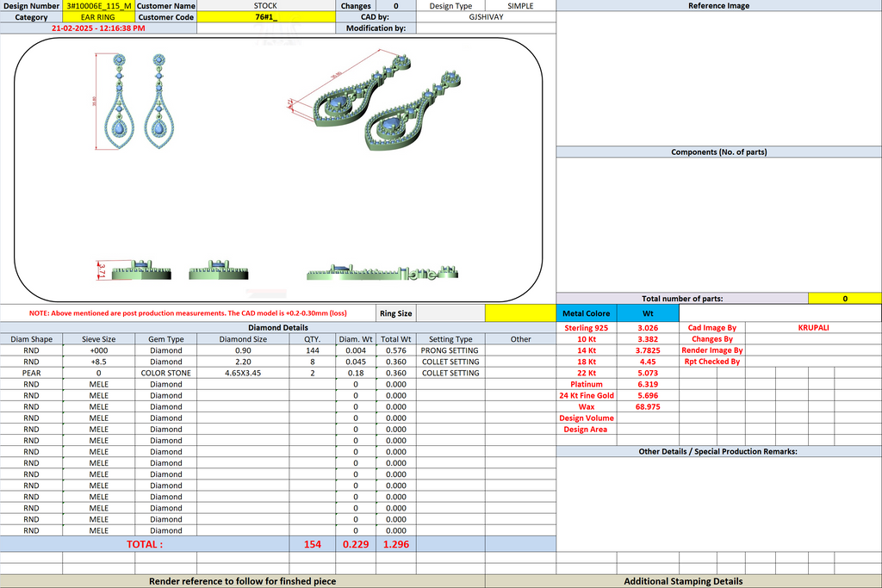Image resolution: width=882 pixels, height=588 pixels.
Task: Select the EAR RING category cell
Action: coord(98,17)
